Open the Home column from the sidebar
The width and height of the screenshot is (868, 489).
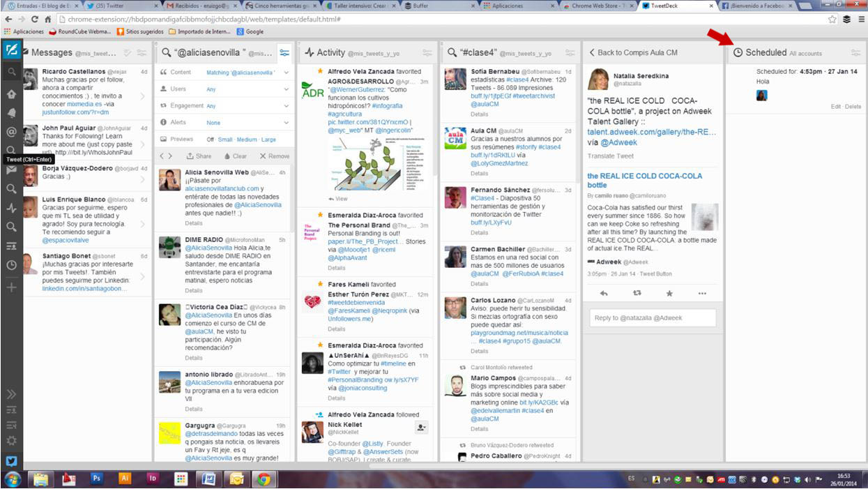tap(11, 93)
